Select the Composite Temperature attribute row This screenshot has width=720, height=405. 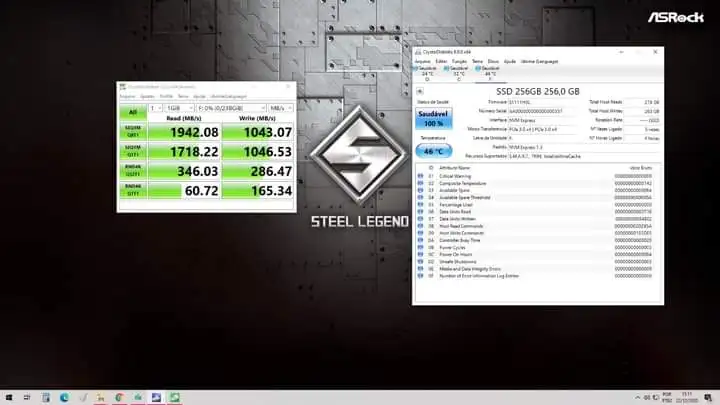(537, 183)
